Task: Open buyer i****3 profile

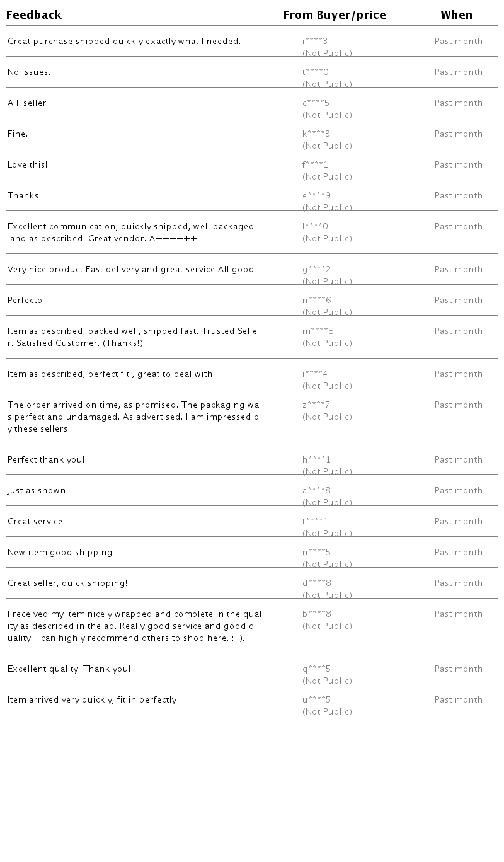Action: pos(315,42)
